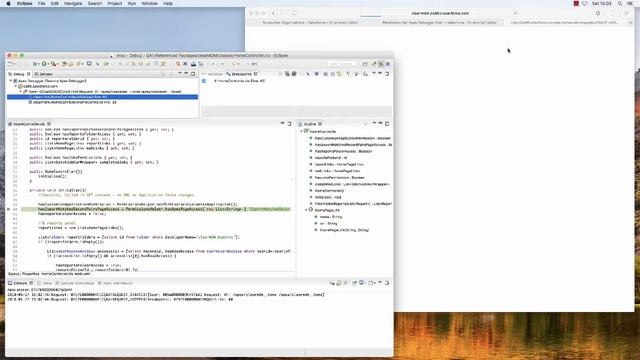Select HomePageLink(String, String) constructor in Outline
The image size is (640, 360).
[x=344, y=230]
